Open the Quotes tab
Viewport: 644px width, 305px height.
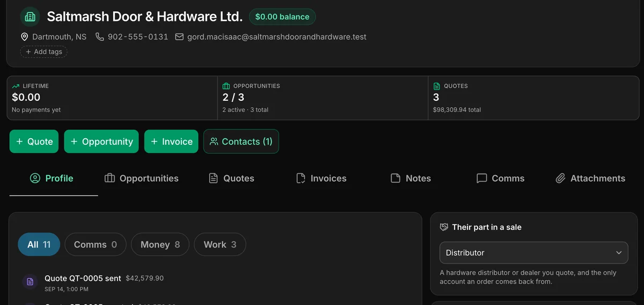(231, 178)
